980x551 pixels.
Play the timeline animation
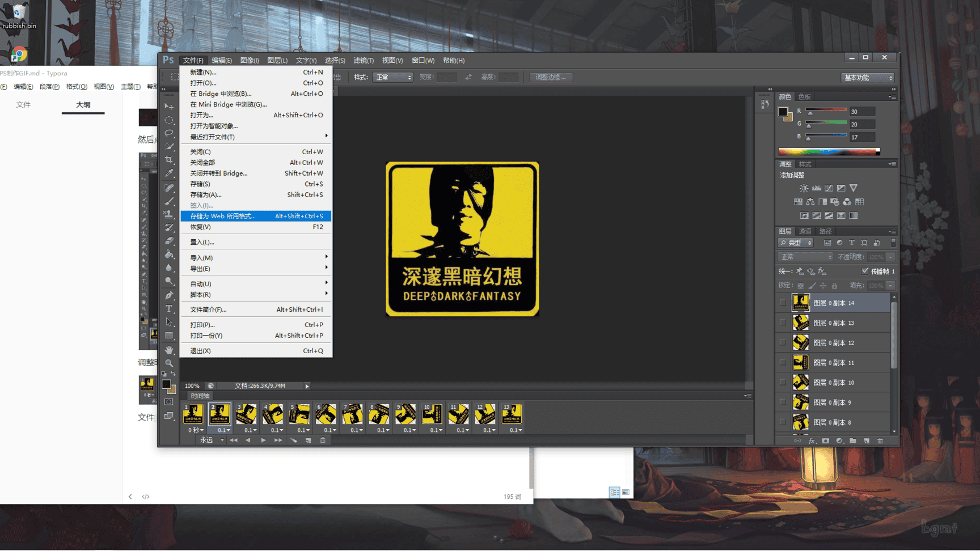click(x=263, y=440)
